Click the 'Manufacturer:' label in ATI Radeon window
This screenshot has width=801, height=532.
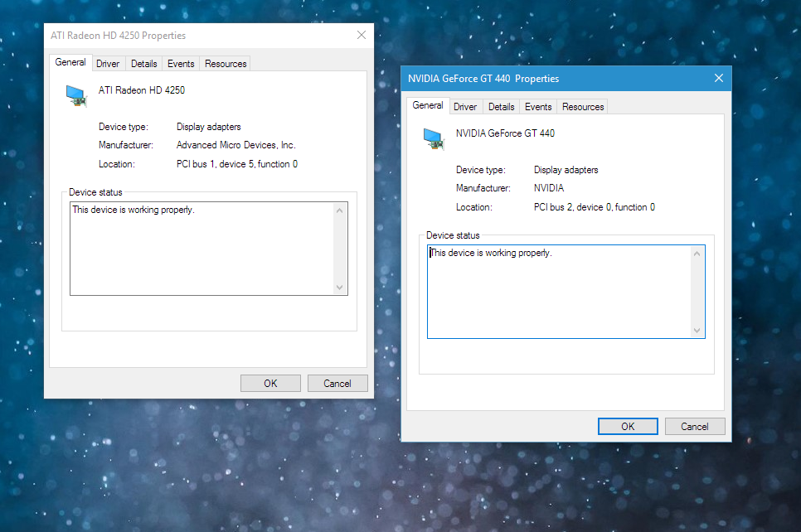click(x=126, y=145)
